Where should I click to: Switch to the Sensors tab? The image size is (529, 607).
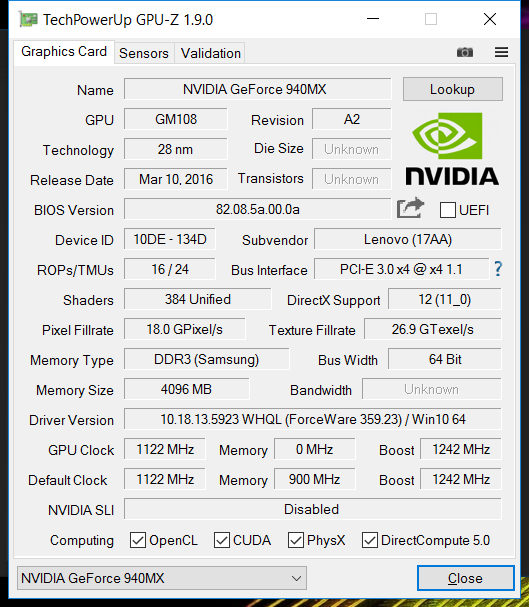pyautogui.click(x=144, y=53)
